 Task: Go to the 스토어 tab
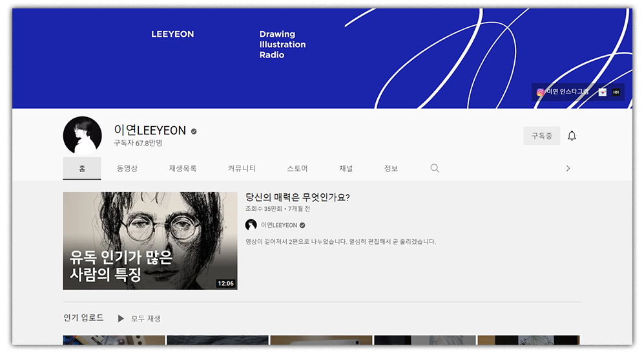(x=297, y=168)
